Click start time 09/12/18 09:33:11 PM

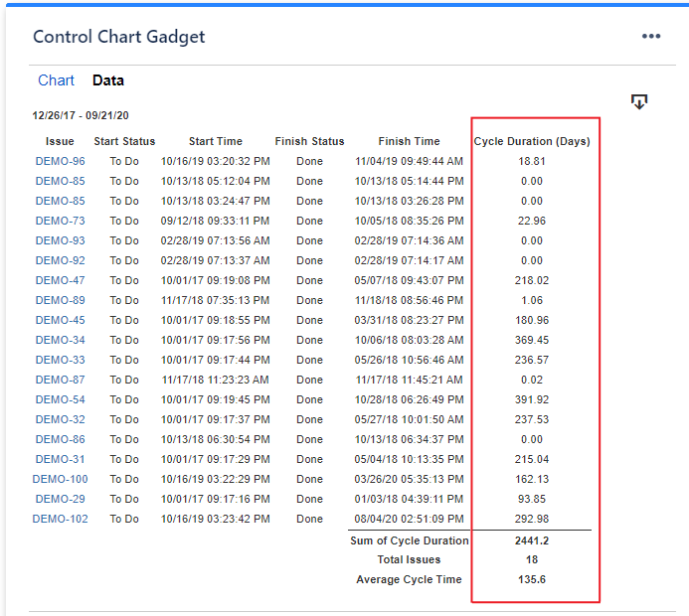click(216, 221)
